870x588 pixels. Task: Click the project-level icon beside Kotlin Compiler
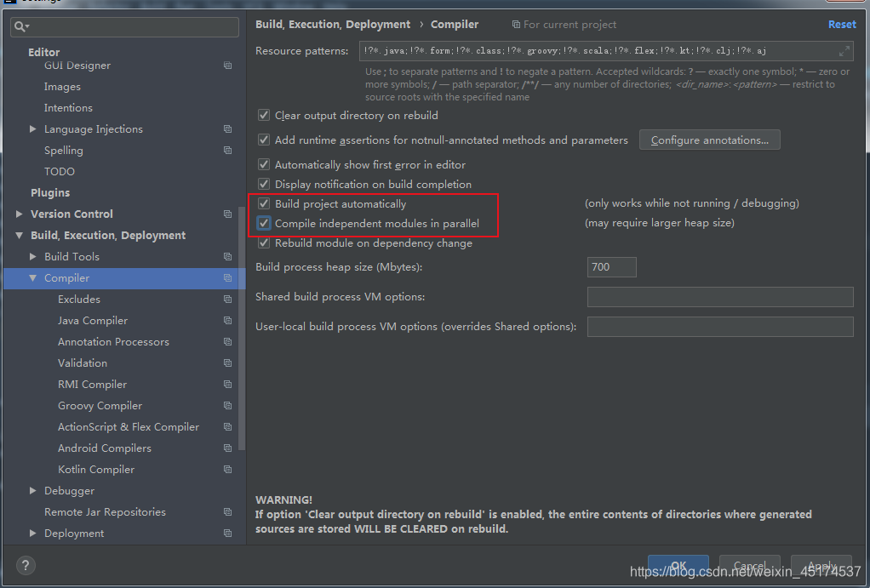tap(227, 469)
